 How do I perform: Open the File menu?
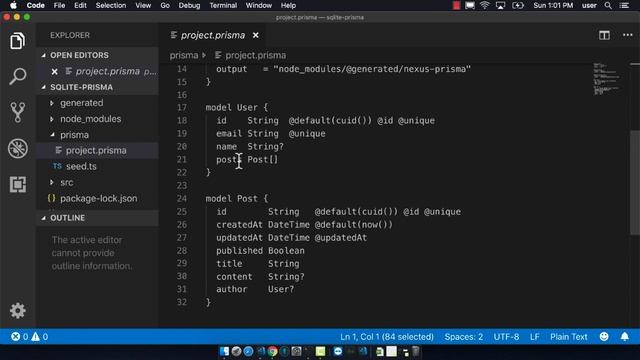(x=59, y=5)
